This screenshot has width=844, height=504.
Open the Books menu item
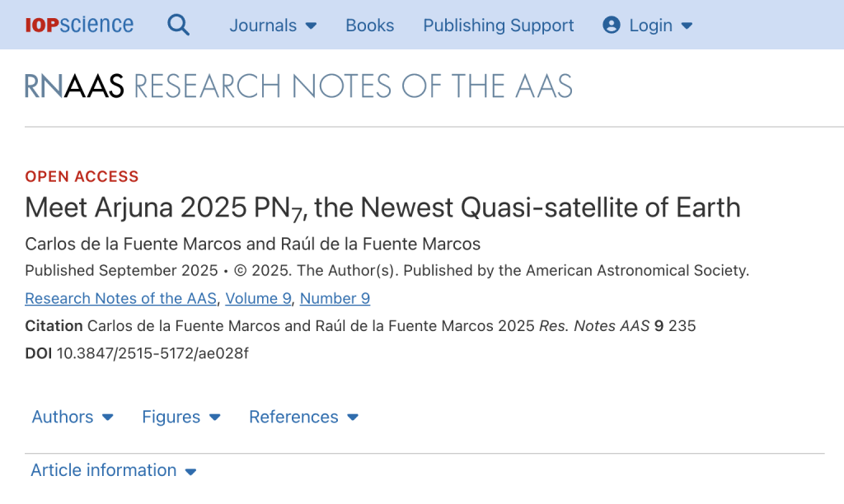click(x=369, y=26)
